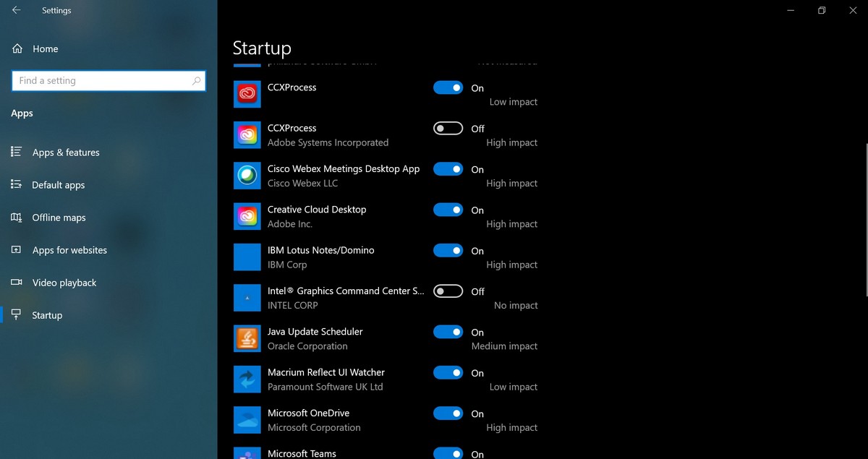The width and height of the screenshot is (868, 459).
Task: Click the Microsoft OneDrive cloud icon
Action: coord(247,420)
